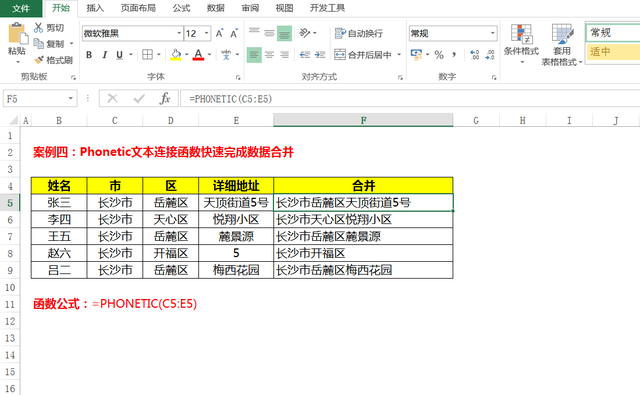The height and width of the screenshot is (395, 640).
Task: Toggle middle vertical alignment
Action: (x=269, y=33)
